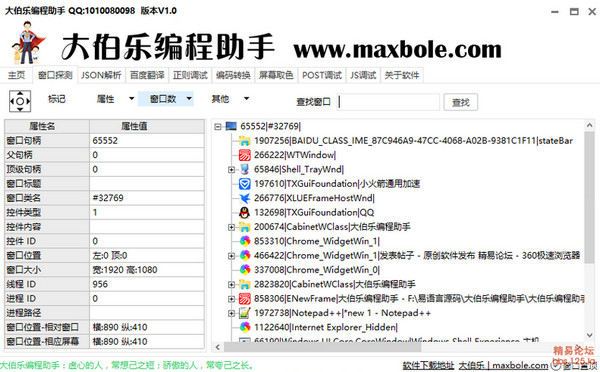This screenshot has width=600, height=372.
Task: Switch to the 编码转换 tab
Action: pos(233,75)
